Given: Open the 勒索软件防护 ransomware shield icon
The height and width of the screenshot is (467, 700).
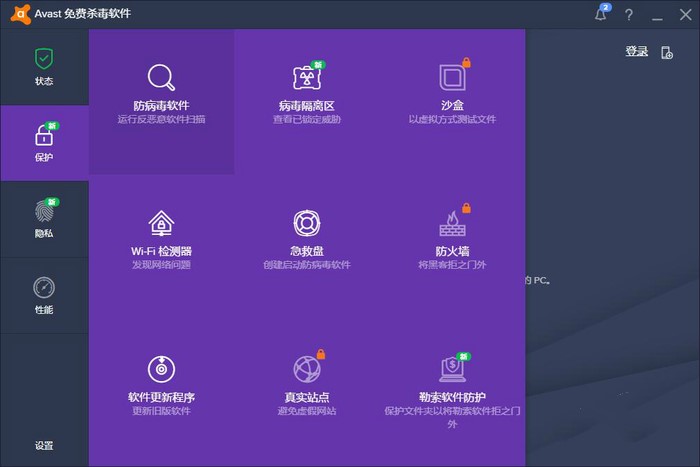Looking at the screenshot, I should point(452,368).
